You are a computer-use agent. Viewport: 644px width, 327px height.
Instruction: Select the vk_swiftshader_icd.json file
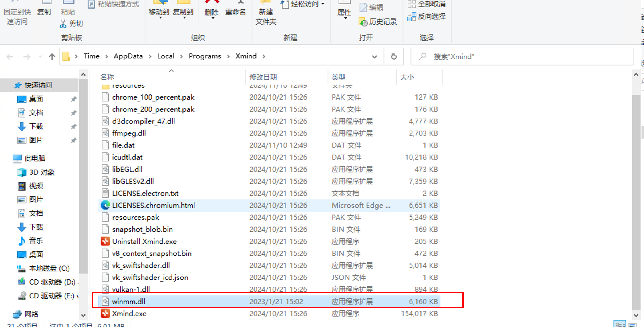click(269, 277)
